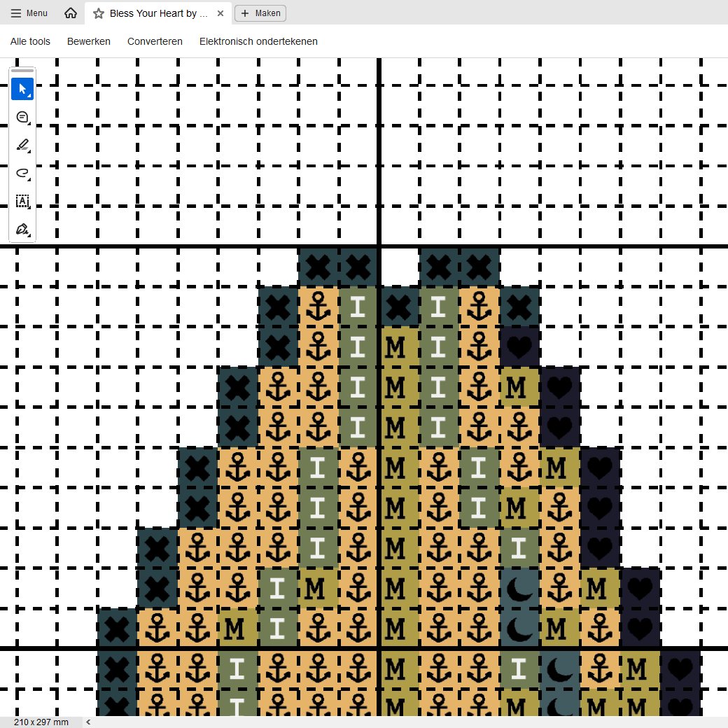Star the Bless Your Heart document

[99, 13]
